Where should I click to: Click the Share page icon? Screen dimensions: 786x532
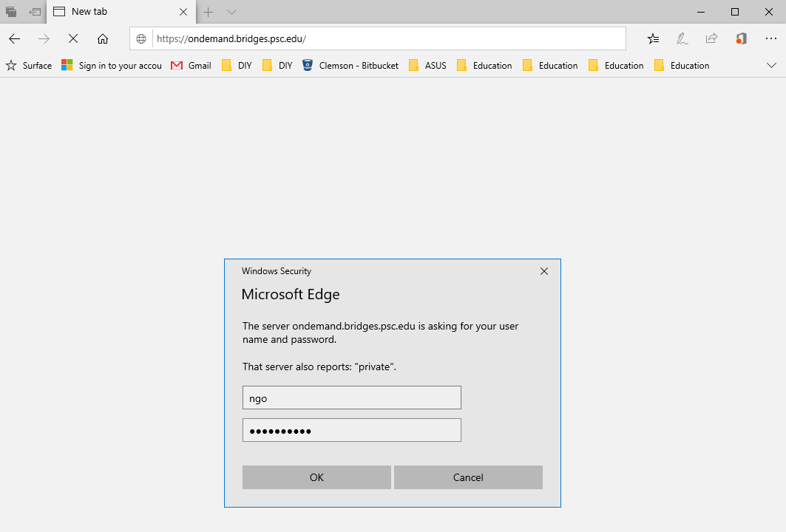point(711,39)
